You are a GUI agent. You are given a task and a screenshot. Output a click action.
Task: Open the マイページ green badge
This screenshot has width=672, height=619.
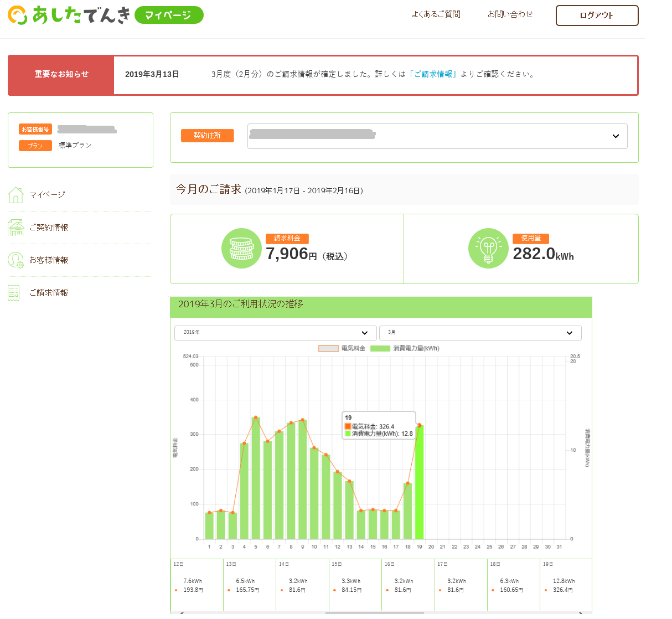coord(169,15)
